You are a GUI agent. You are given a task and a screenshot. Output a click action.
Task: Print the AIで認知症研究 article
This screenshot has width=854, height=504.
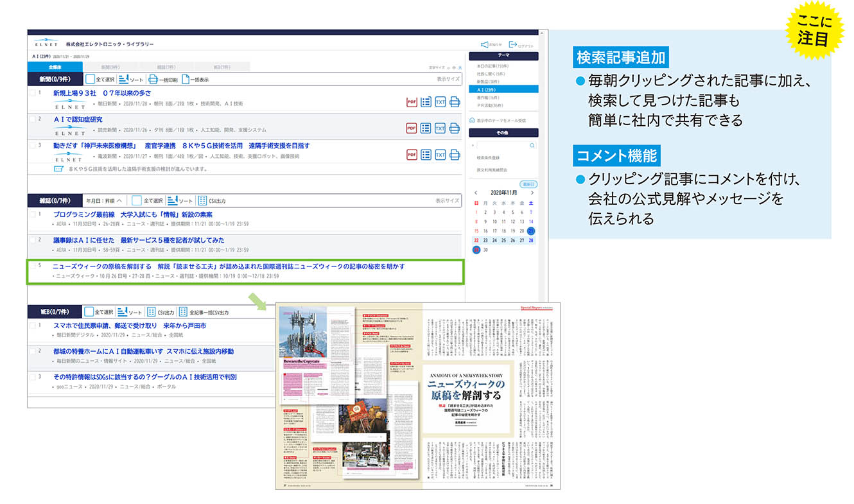455,128
